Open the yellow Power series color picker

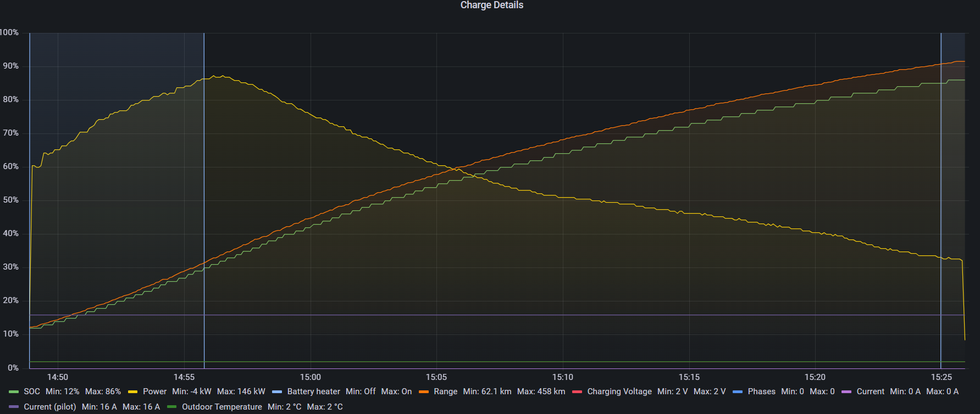point(132,392)
